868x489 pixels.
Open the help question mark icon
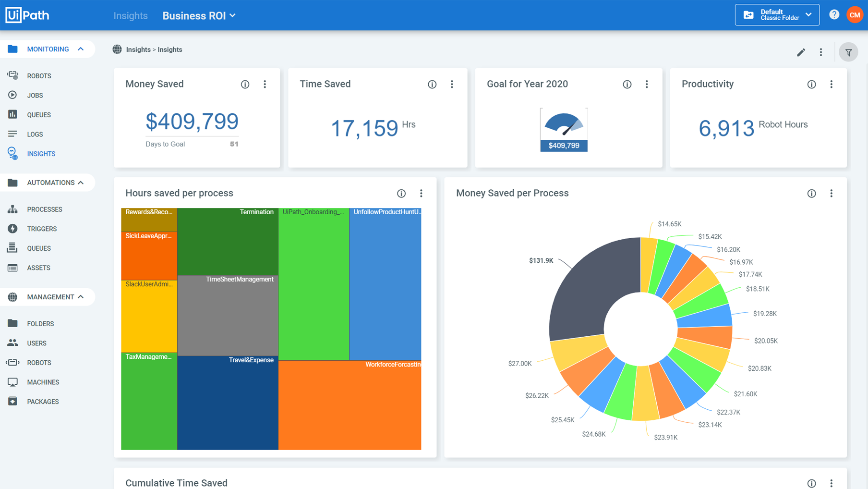[834, 15]
